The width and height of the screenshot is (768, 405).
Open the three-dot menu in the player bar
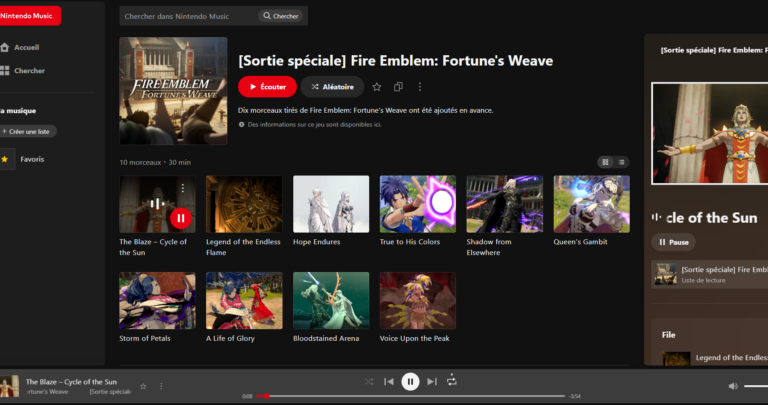161,386
